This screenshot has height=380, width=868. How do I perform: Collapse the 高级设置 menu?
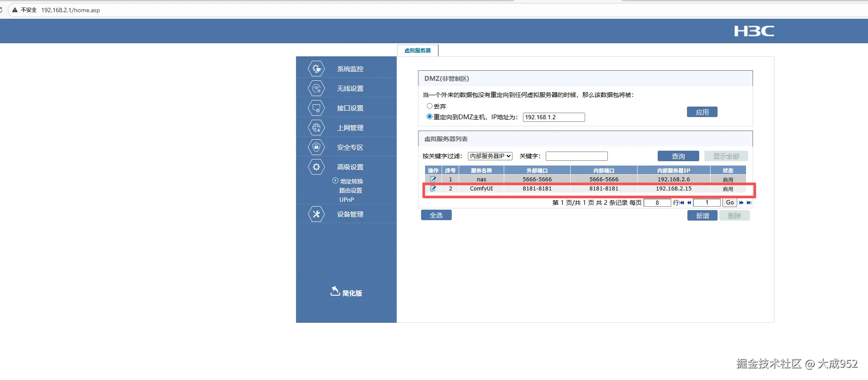tap(350, 167)
